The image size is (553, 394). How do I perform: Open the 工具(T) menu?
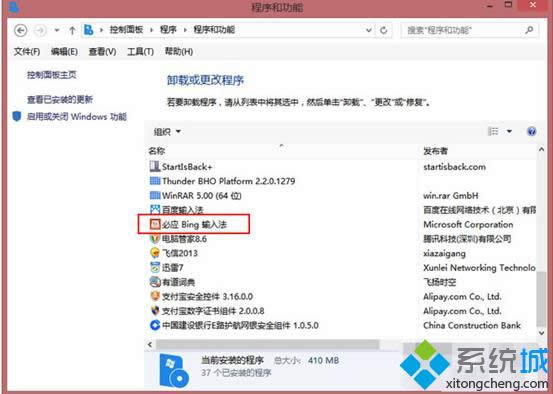point(140,52)
